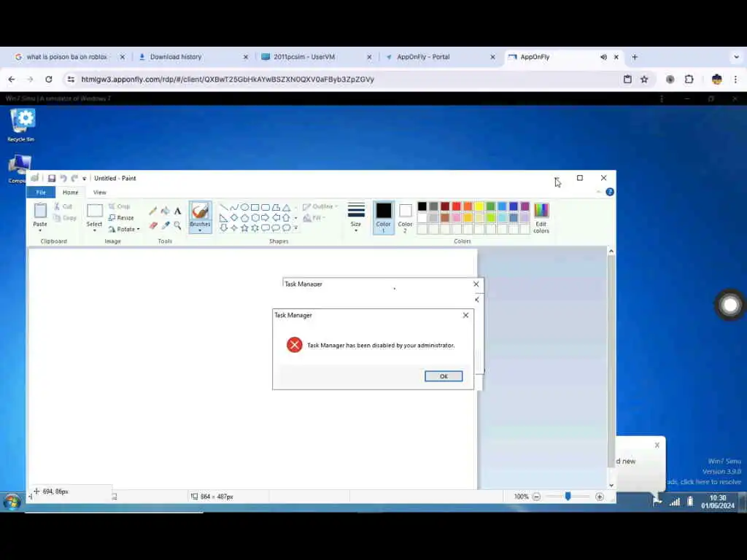Open the Windows Start orb
This screenshot has height=560, width=747.
tap(12, 502)
